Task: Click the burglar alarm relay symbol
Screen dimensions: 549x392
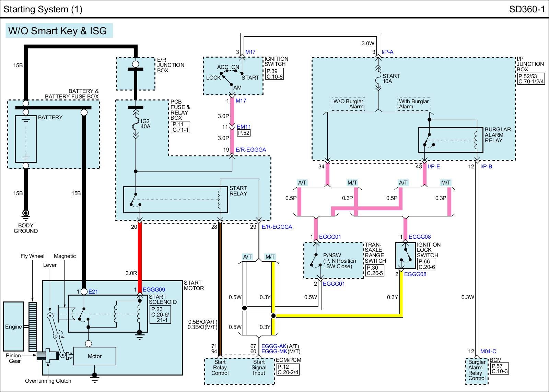Action: (450, 140)
